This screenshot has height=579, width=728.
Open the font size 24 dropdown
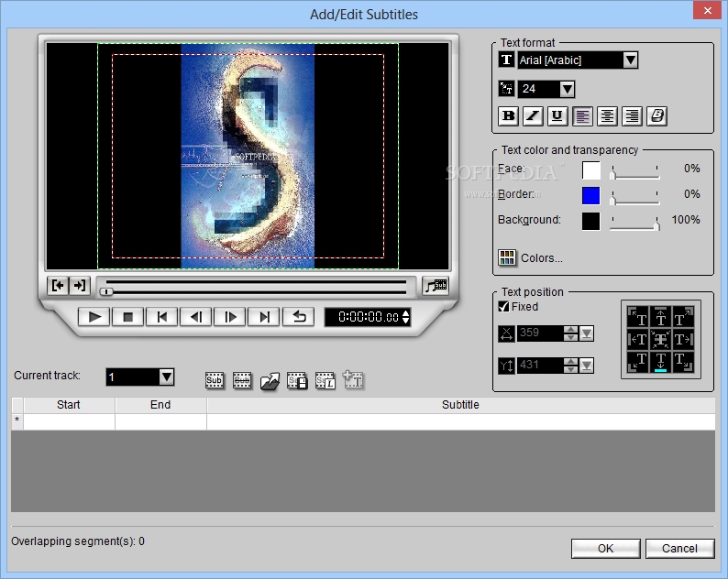point(567,89)
